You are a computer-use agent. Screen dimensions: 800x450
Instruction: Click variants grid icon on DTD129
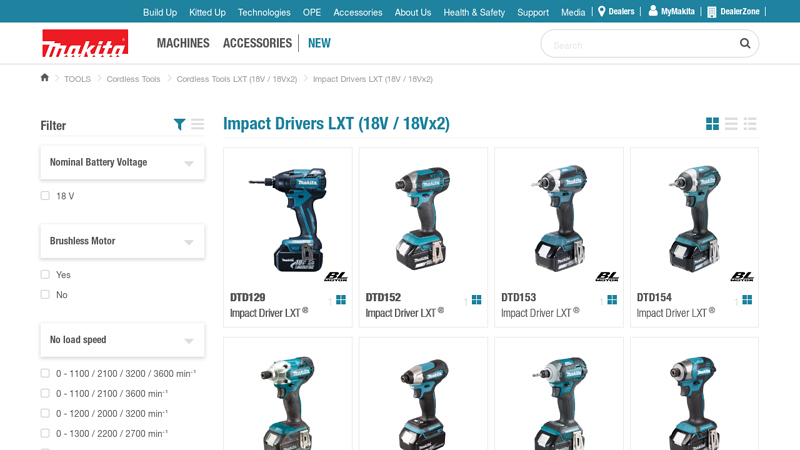point(341,299)
